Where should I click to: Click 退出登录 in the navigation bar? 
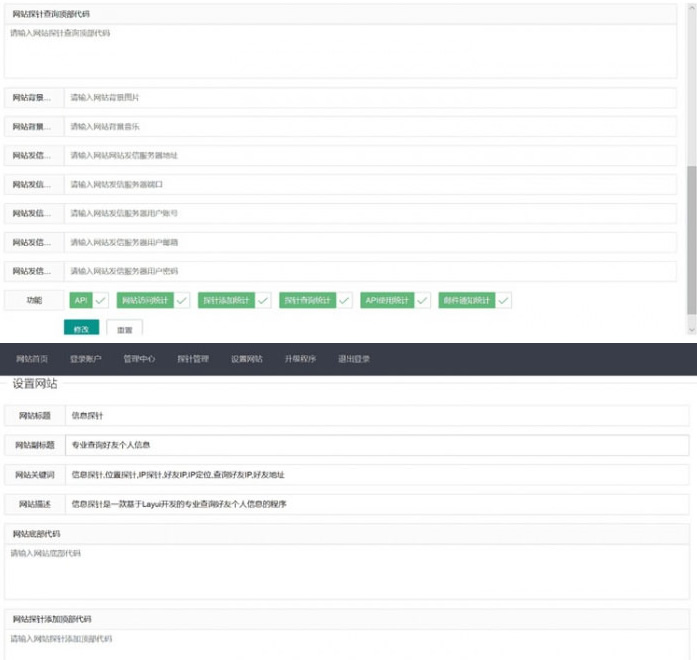354,359
